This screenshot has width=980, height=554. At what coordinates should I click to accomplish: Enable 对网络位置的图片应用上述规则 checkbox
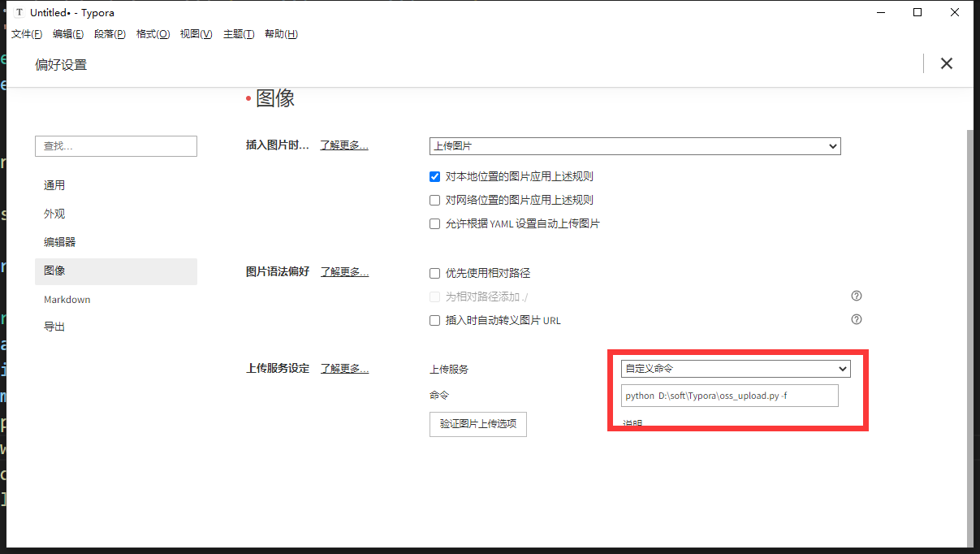434,200
